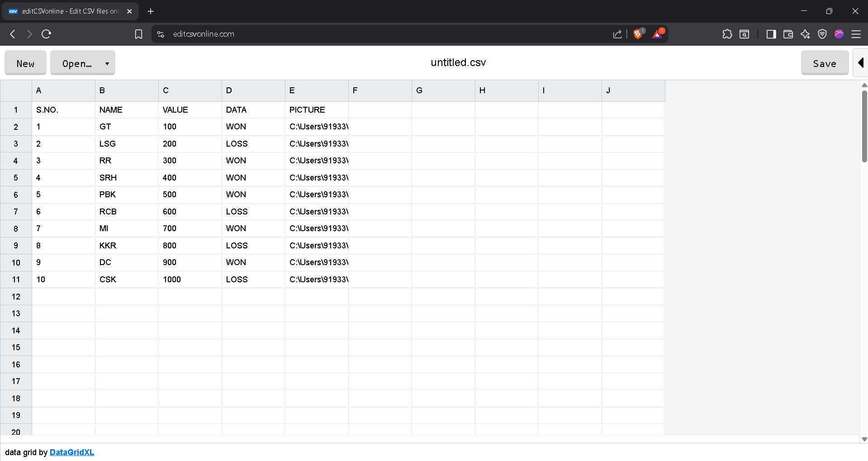This screenshot has width=868, height=461.
Task: Open a new browser tab
Action: 151,11
